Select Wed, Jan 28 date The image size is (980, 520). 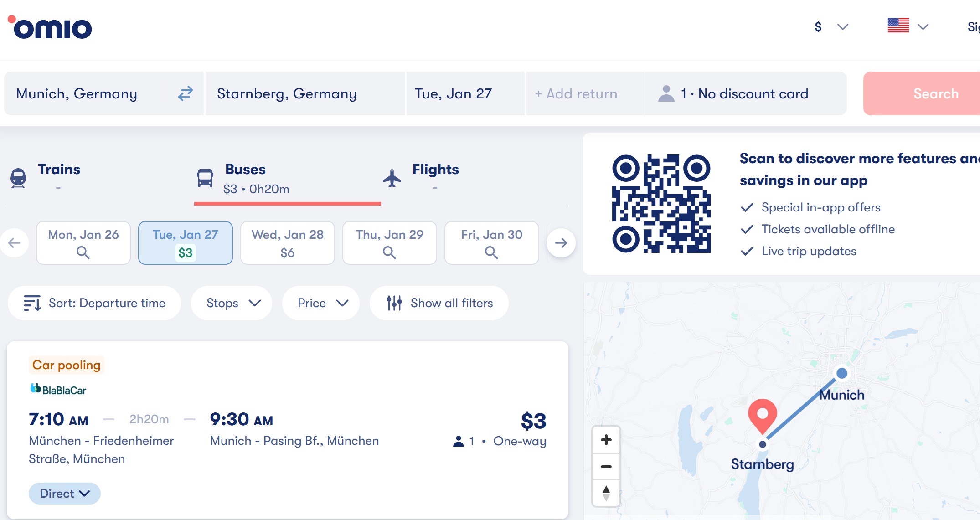point(288,243)
